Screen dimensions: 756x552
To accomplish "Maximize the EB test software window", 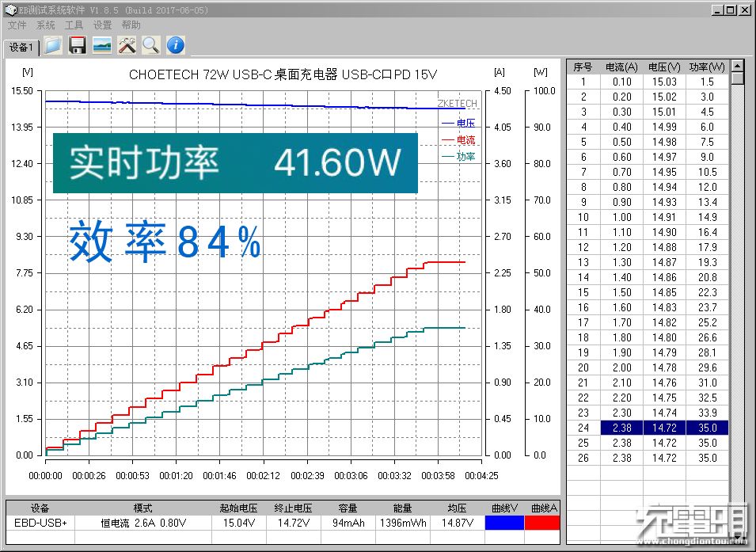I will tap(731, 10).
